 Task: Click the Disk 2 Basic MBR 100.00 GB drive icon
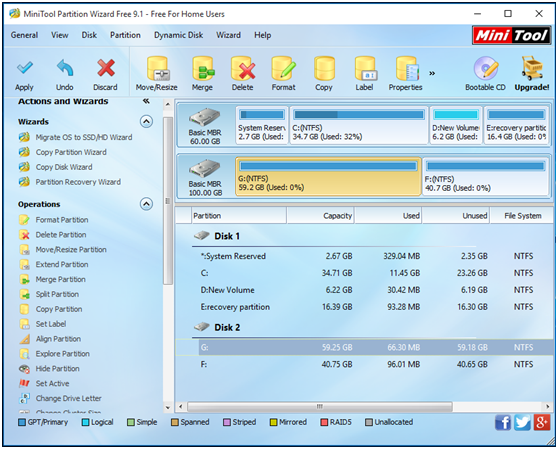tap(205, 169)
